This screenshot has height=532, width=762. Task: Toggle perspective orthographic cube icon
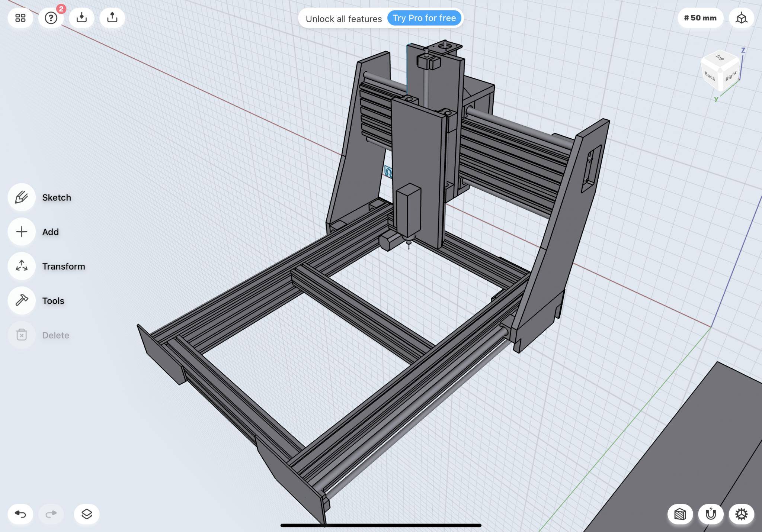click(741, 18)
